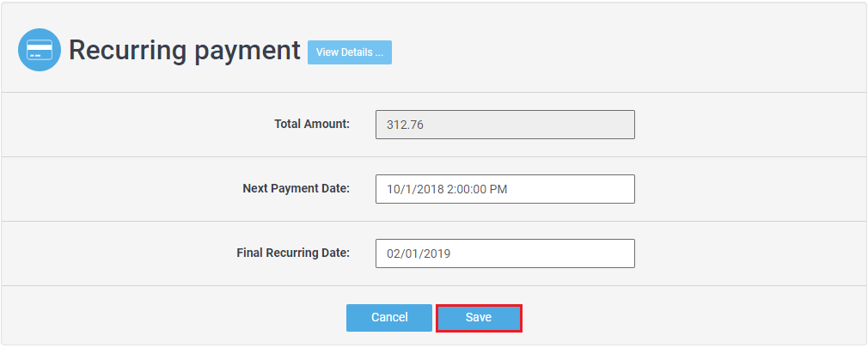
Task: Save the recurring payment
Action: pos(479,318)
